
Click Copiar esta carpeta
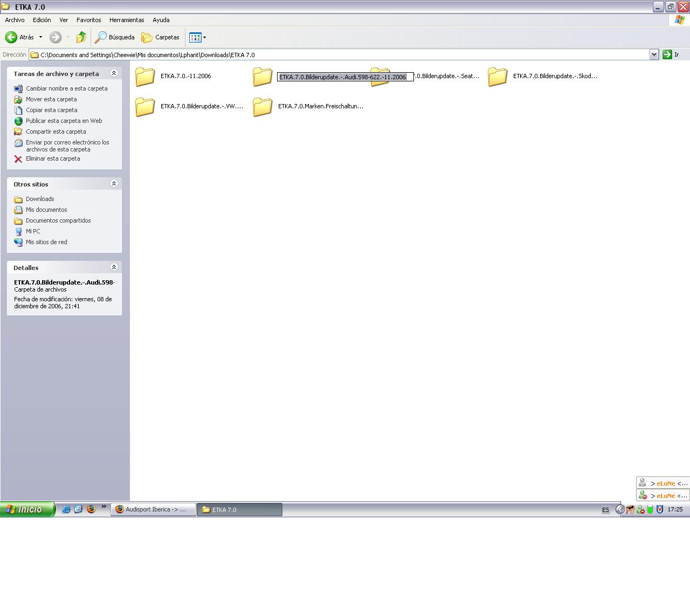tap(51, 110)
